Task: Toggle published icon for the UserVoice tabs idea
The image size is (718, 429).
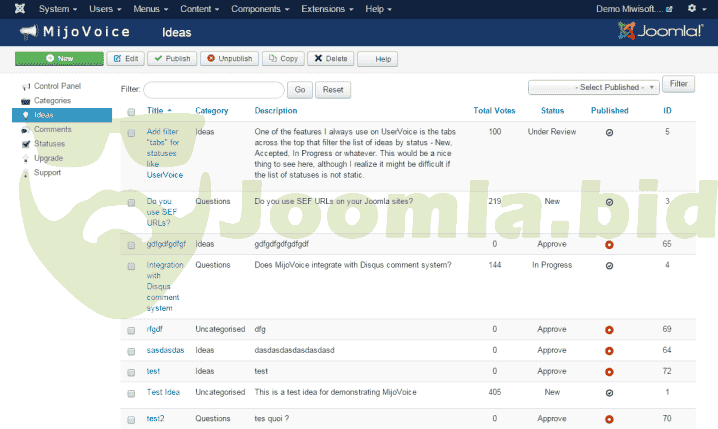Action: (x=609, y=132)
